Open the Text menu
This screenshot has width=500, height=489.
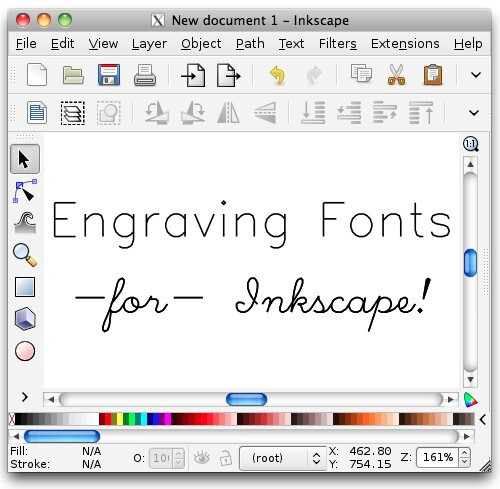[x=291, y=44]
